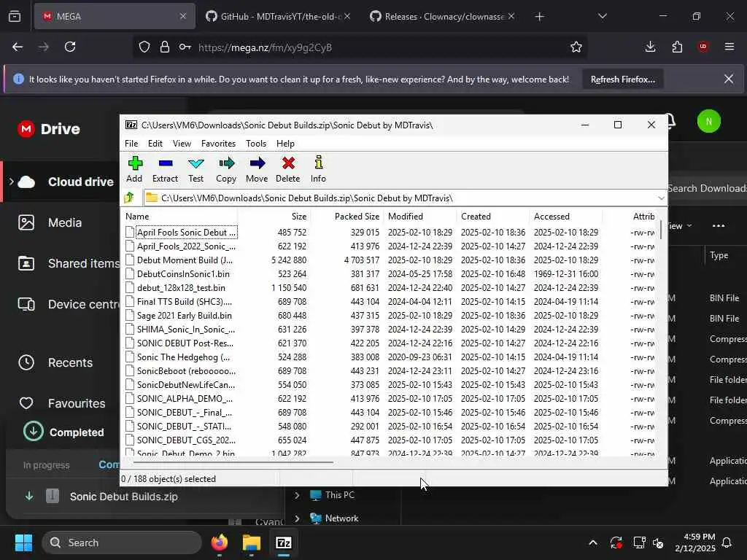Viewport: 747px width, 560px height.
Task: Sort by Created column header
Action: (492, 216)
